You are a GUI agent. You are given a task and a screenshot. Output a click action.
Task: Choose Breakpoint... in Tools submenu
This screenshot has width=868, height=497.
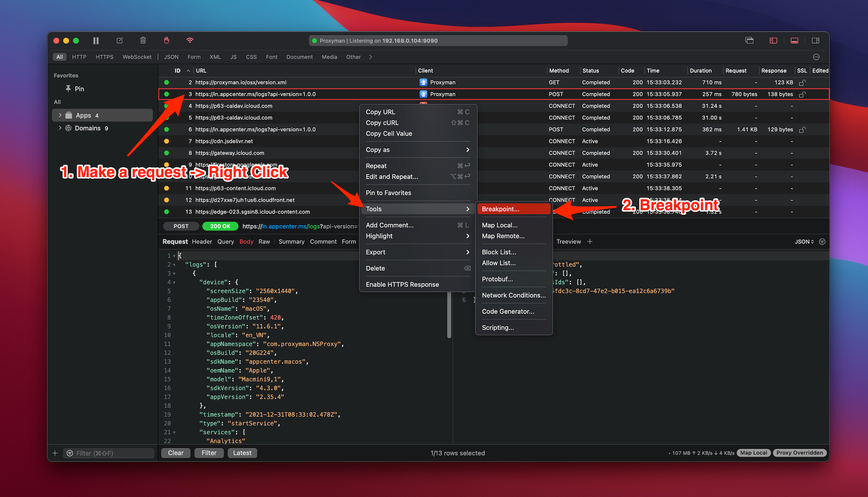tap(514, 209)
